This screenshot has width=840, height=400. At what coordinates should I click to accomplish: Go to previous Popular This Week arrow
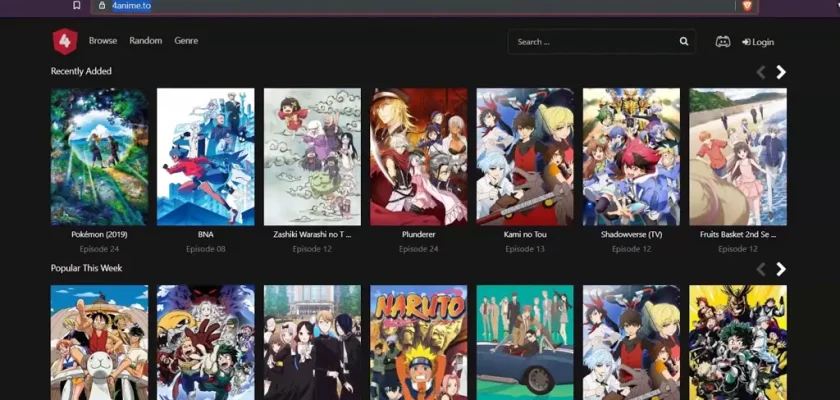[761, 269]
